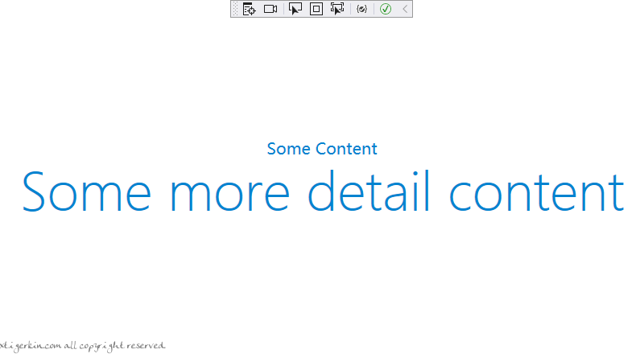Image resolution: width=644 pixels, height=362 pixels.
Task: Click the dotted drag handle of toolbar
Action: click(235, 9)
